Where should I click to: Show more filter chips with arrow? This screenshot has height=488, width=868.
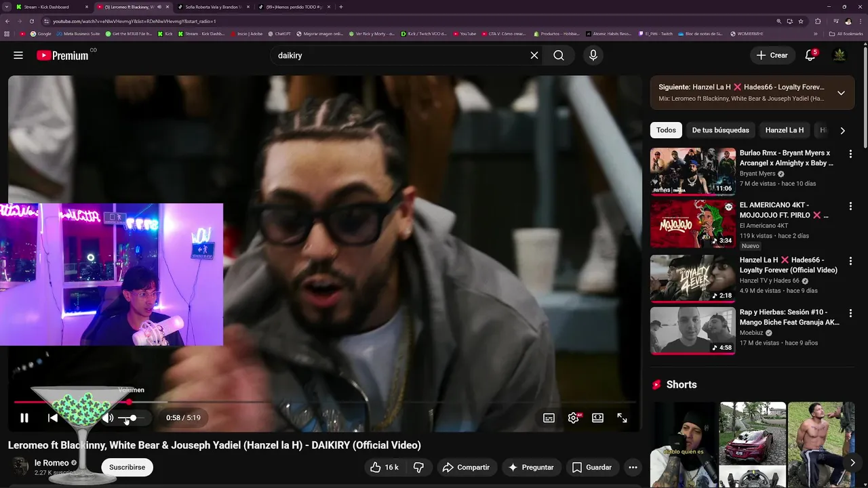[842, 131]
